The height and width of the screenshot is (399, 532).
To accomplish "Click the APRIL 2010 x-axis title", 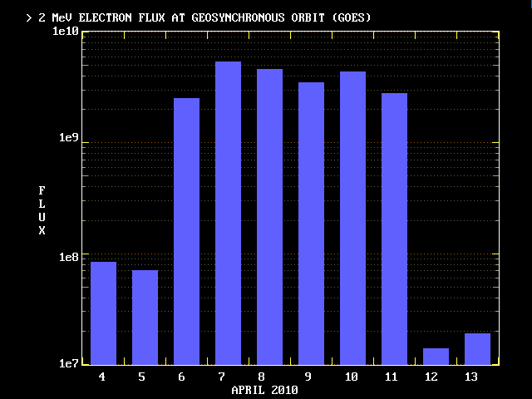I will click(264, 390).
